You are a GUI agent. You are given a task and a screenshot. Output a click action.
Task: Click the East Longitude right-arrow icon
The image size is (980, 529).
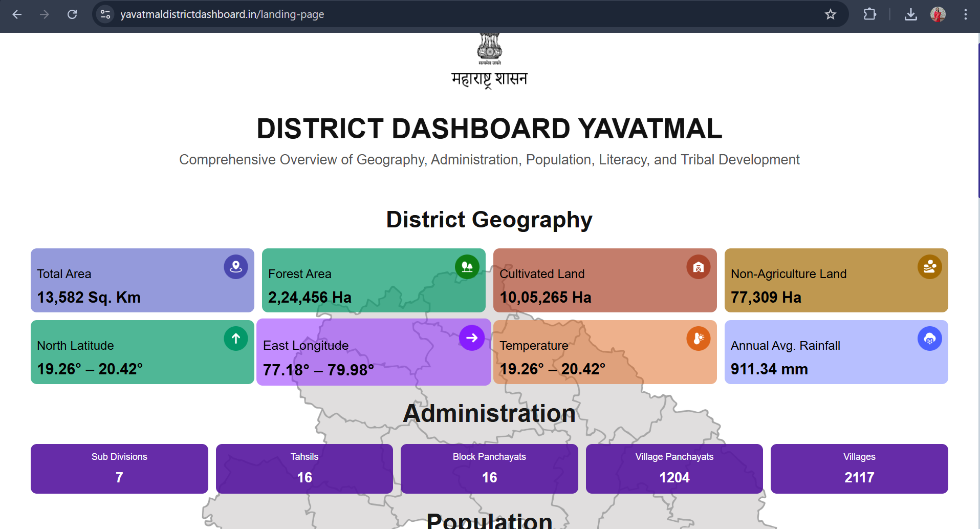472,338
